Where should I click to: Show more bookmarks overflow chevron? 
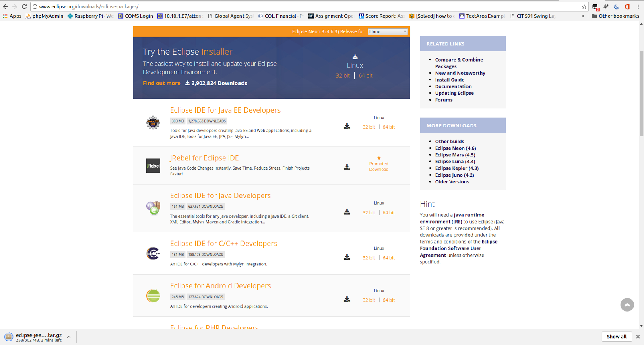[583, 16]
